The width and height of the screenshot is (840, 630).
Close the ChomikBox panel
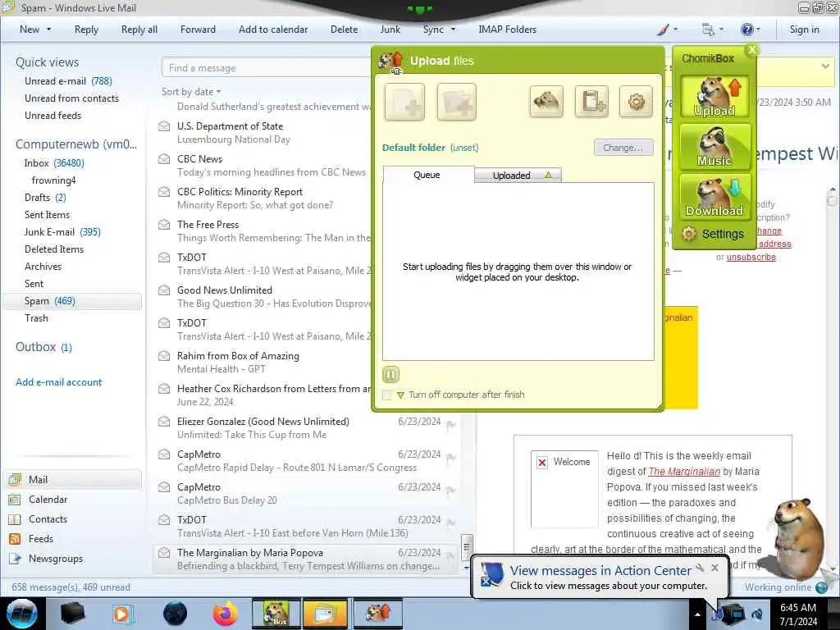click(752, 49)
